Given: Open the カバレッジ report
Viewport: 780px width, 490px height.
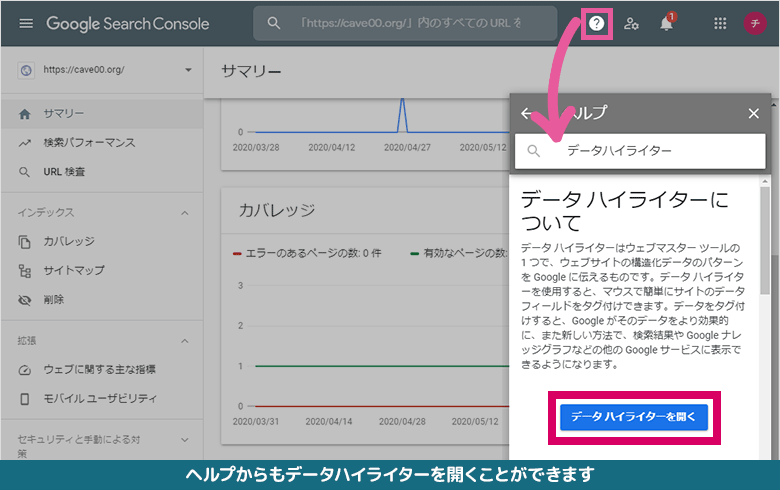Looking at the screenshot, I should pos(102,242).
